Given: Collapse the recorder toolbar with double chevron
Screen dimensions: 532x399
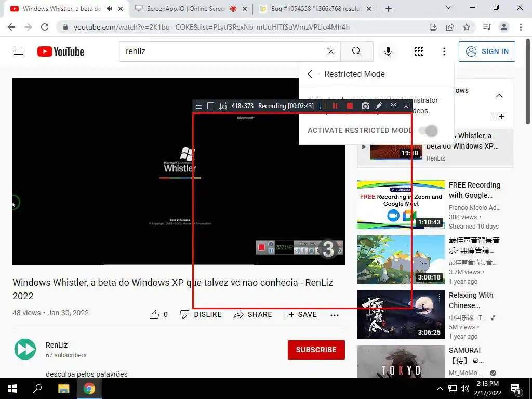Looking at the screenshot, I should click(393, 106).
